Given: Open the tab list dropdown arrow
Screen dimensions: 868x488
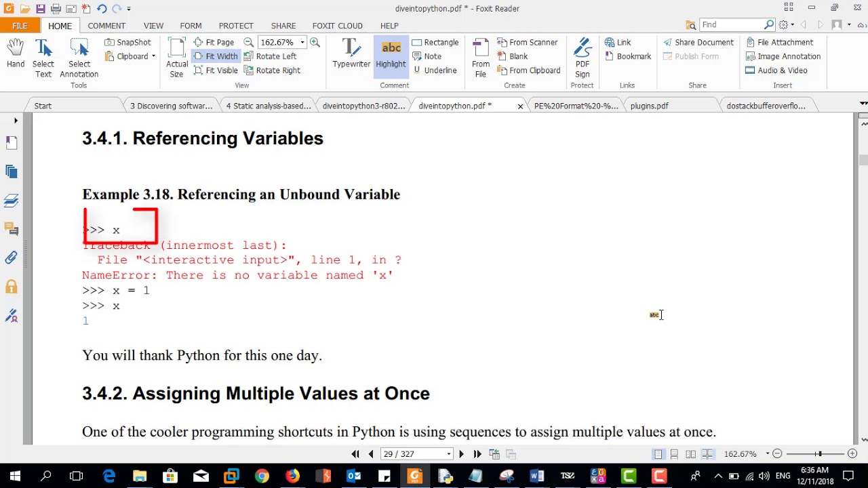Looking at the screenshot, I should coord(863,103).
